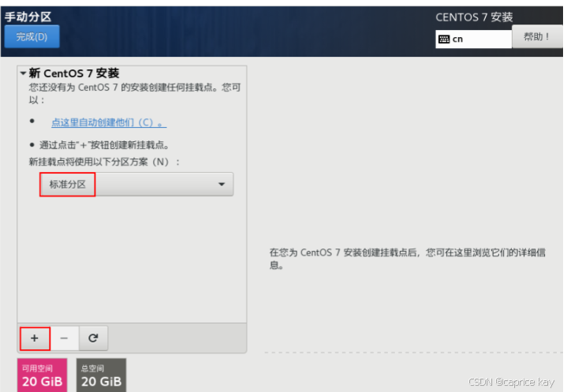This screenshot has height=392, width=567.
Task: Click the cn keyboard layout field
Action: (473, 39)
